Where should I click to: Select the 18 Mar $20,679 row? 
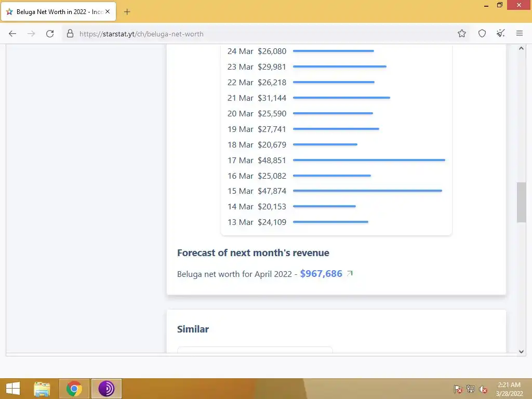(336, 145)
